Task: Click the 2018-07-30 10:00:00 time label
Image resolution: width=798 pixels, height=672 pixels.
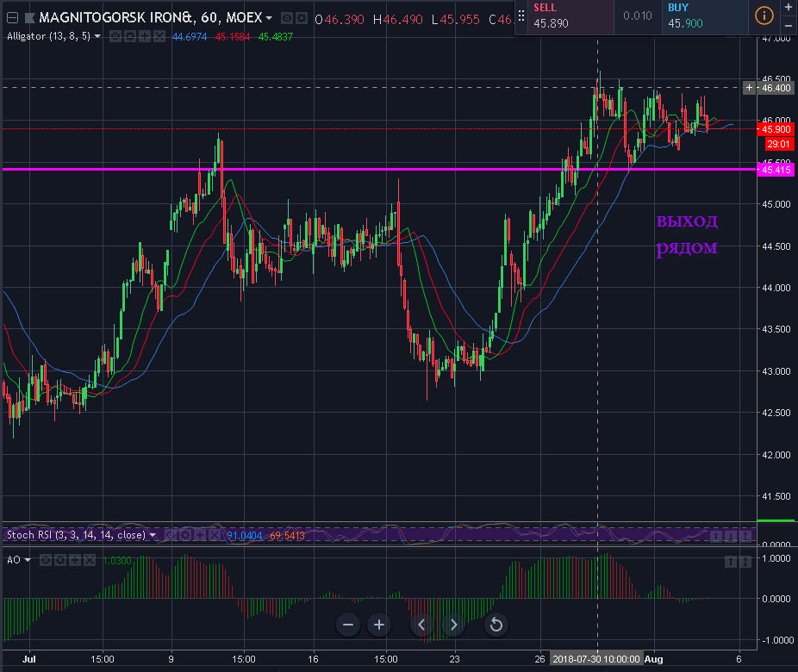Action: (596, 659)
